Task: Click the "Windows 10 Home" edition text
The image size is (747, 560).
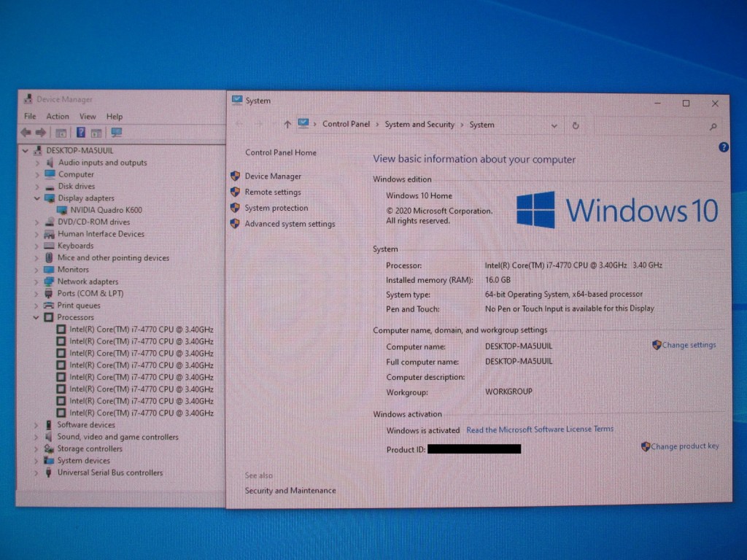Action: [419, 195]
